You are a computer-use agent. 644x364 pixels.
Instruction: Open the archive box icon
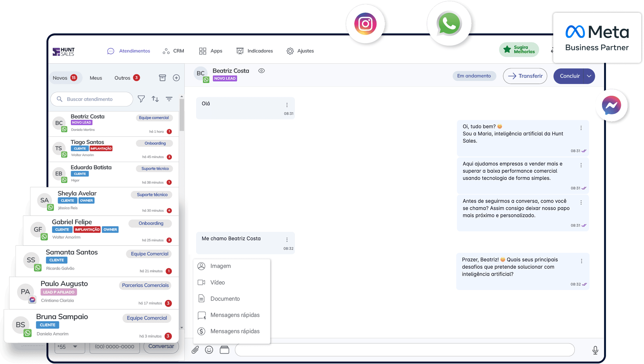(162, 78)
